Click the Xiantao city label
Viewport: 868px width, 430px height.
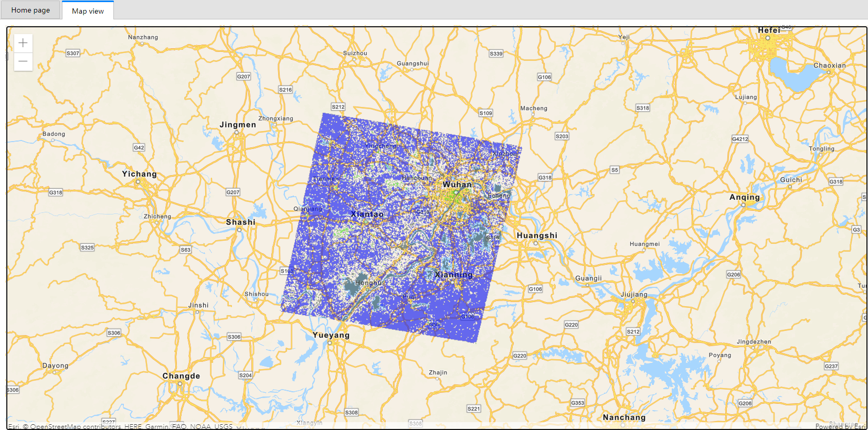(x=367, y=214)
